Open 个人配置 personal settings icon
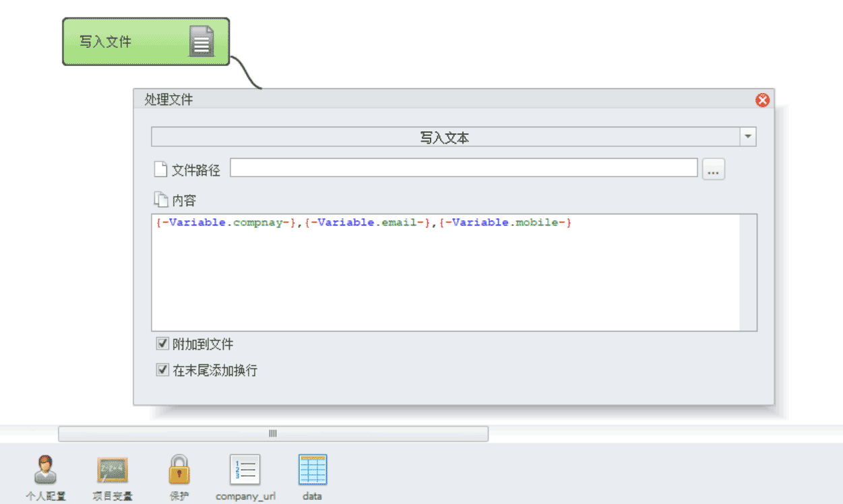The image size is (843, 504). point(46,470)
